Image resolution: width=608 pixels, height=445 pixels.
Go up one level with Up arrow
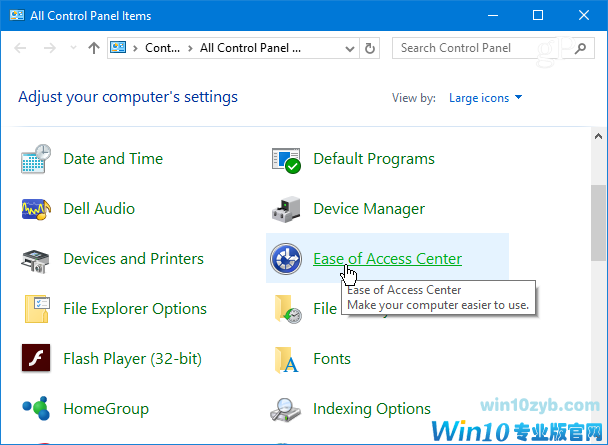(x=94, y=48)
